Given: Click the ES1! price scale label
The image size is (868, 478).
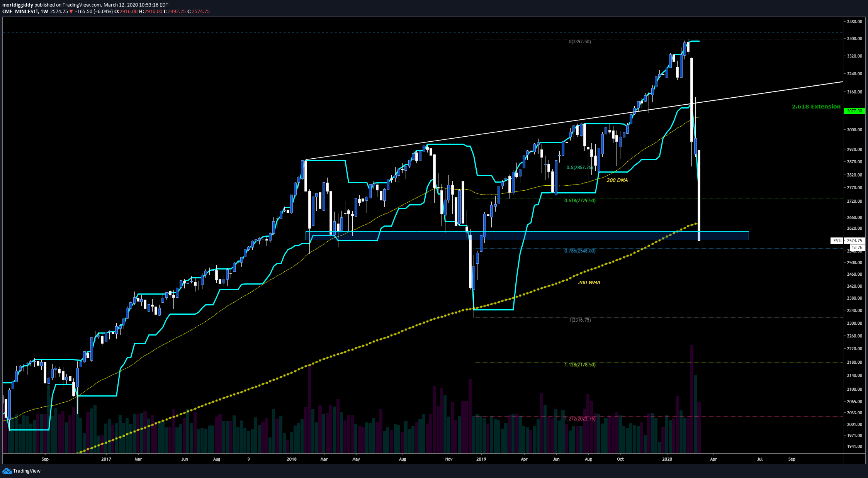Looking at the screenshot, I should pos(837,241).
